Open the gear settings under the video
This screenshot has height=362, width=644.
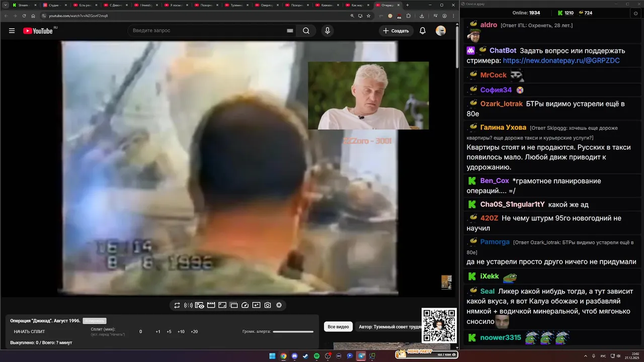pyautogui.click(x=279, y=305)
